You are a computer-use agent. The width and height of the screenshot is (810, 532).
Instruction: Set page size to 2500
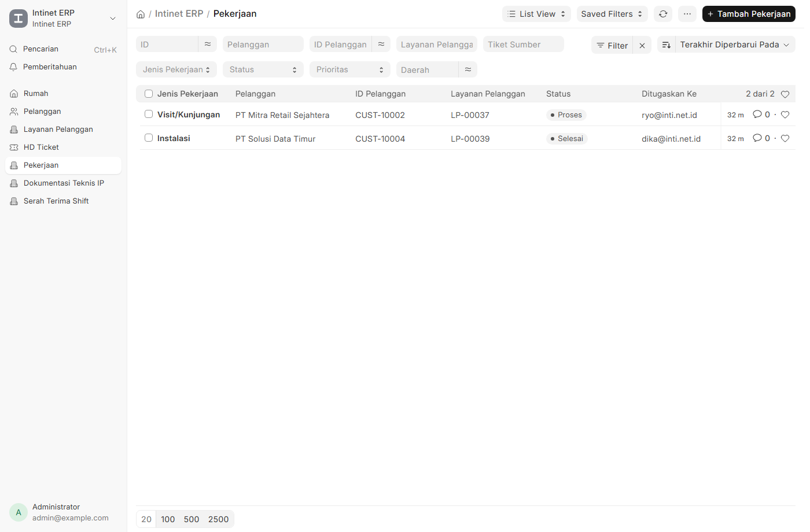[218, 519]
